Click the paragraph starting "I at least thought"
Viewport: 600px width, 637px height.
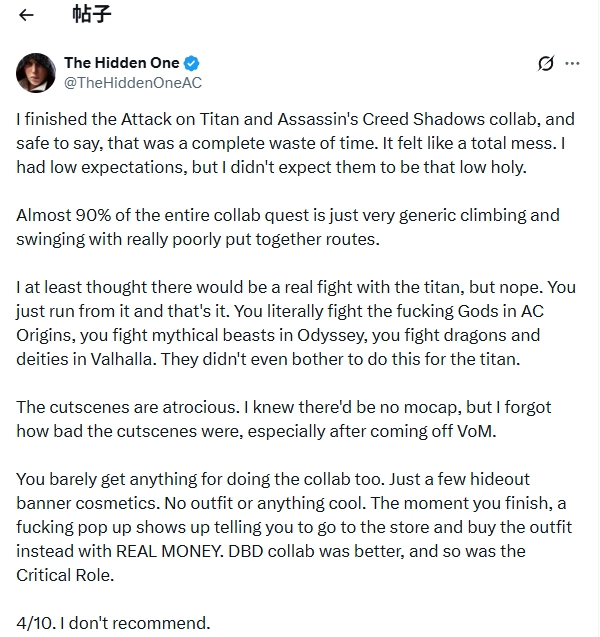tap(290, 323)
